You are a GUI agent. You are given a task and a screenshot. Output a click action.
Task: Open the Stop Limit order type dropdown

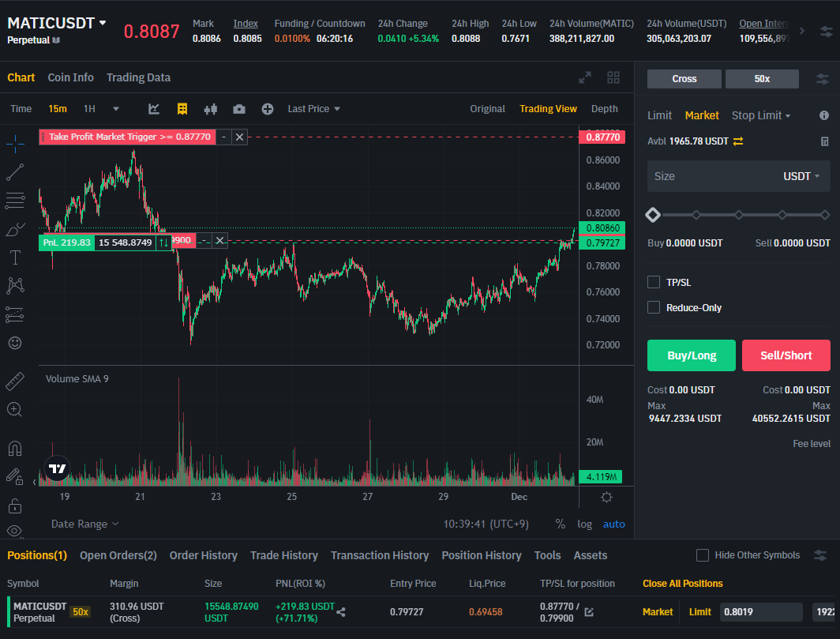(x=761, y=115)
